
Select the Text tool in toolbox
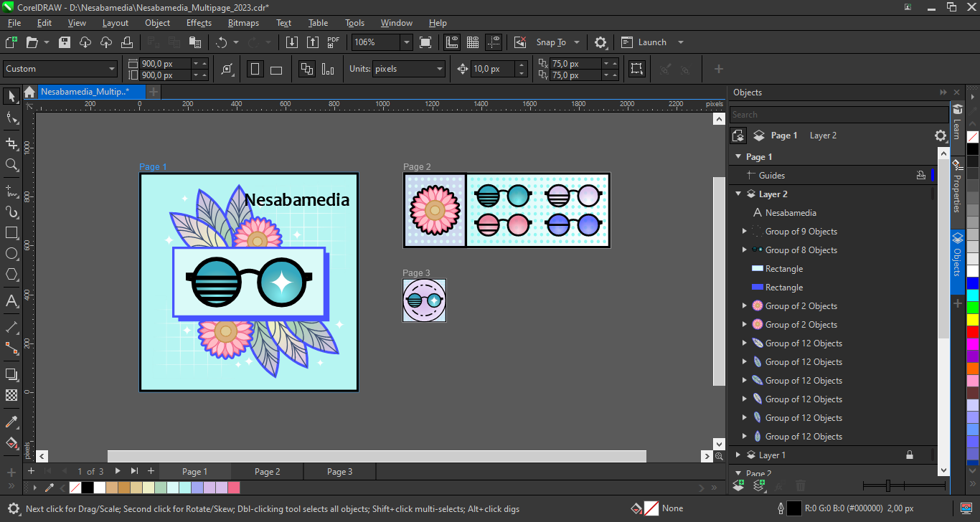tap(11, 300)
